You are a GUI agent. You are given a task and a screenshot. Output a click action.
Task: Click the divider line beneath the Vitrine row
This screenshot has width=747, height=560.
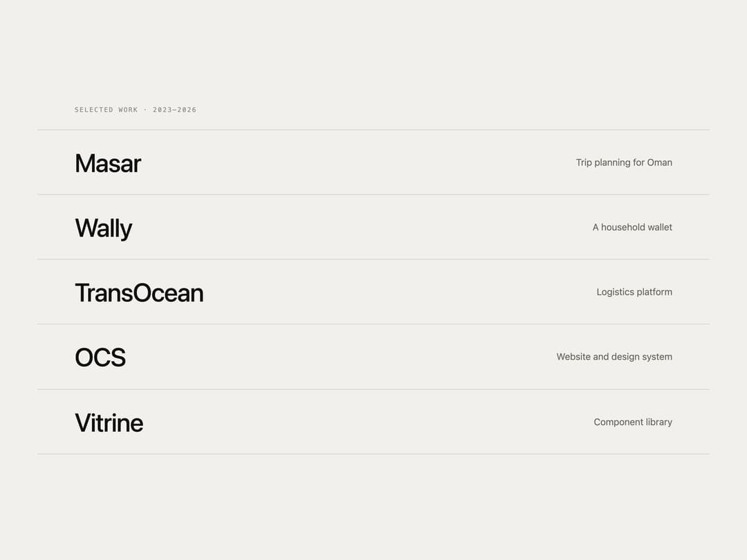point(373,454)
